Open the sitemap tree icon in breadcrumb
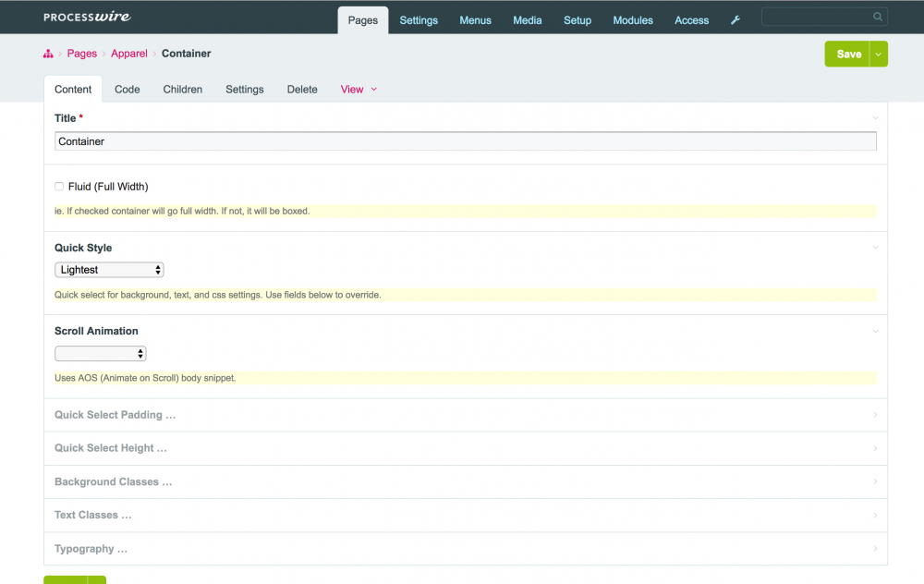This screenshot has height=584, width=924. [48, 54]
